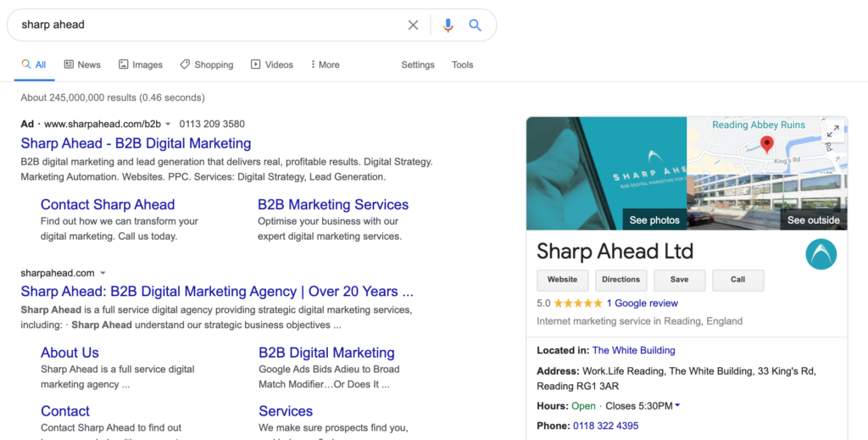Image resolution: width=868 pixels, height=440 pixels.
Task: Start voice search with the microphone icon
Action: pyautogui.click(x=448, y=25)
